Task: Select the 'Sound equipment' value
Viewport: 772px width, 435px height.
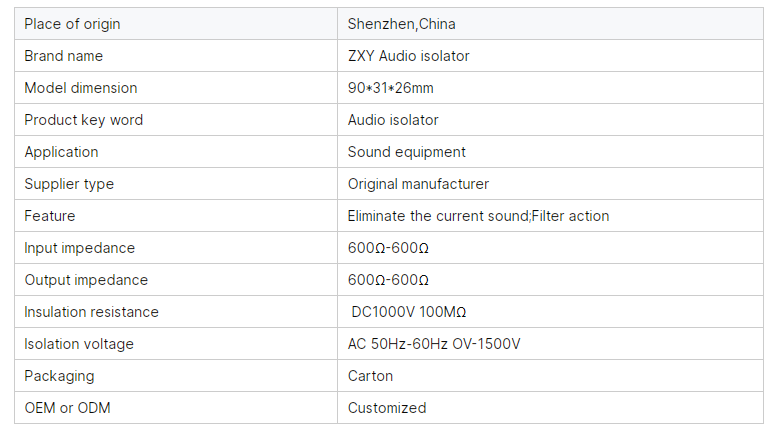Action: click(406, 152)
